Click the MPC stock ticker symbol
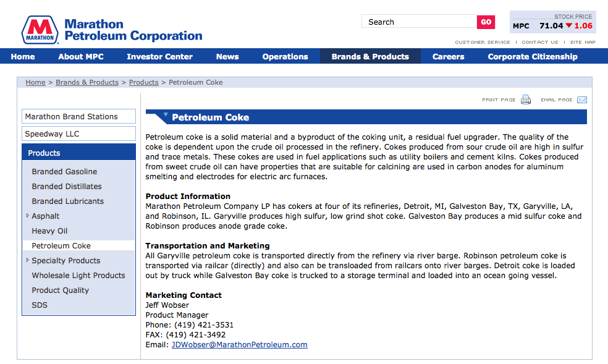Image resolution: width=608 pixels, height=364 pixels. pos(521,26)
